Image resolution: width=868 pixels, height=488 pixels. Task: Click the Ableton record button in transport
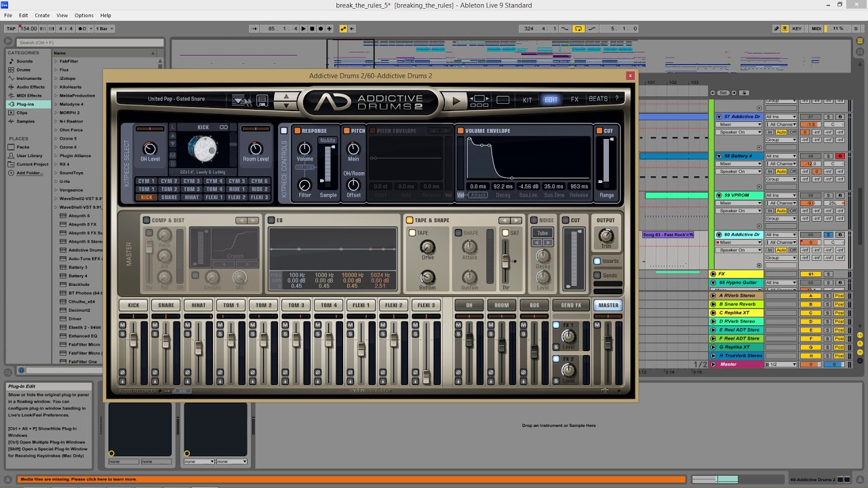click(x=321, y=28)
